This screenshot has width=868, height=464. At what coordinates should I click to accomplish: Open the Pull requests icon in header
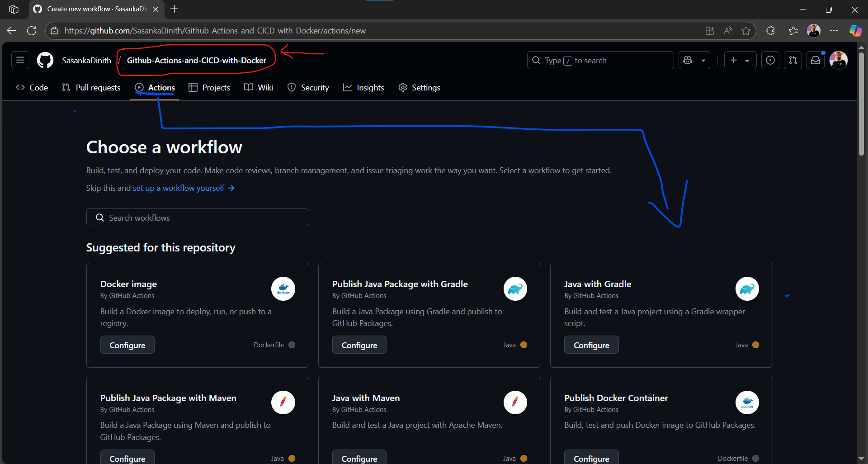coord(793,60)
